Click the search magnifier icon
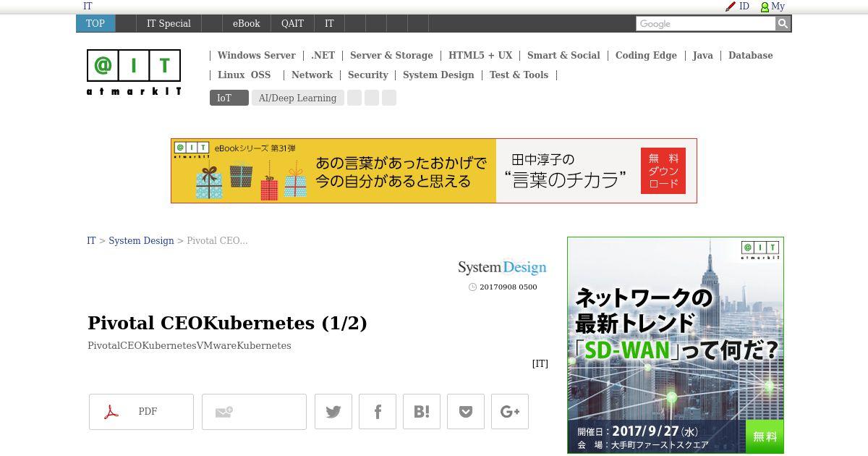This screenshot has height=456, width=868. (783, 24)
